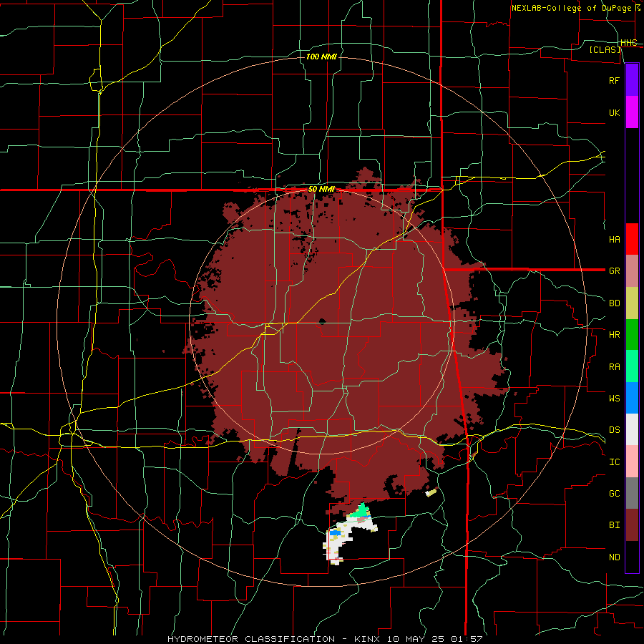Select the gray GC legend swatch
Viewport: 644px width, 644px height.
tap(632, 493)
